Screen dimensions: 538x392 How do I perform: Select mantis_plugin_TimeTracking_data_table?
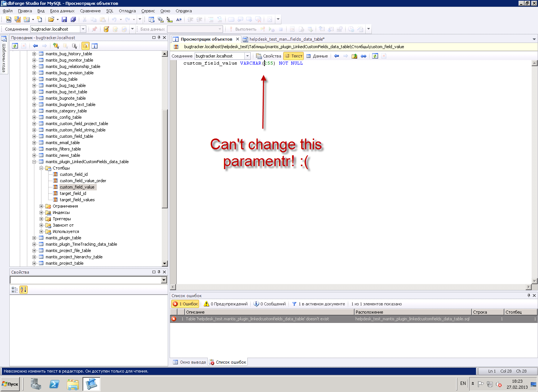tap(81, 244)
